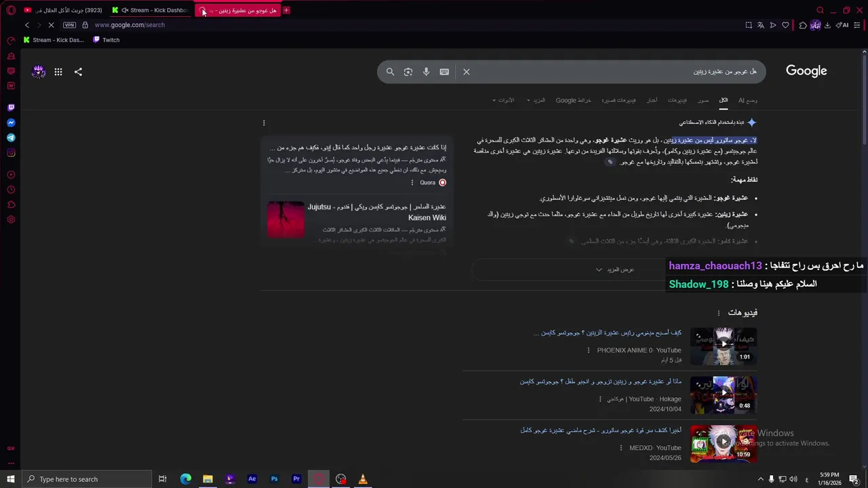Open PHOENIX ANIME video result options menu
868x488 pixels.
click(589, 350)
